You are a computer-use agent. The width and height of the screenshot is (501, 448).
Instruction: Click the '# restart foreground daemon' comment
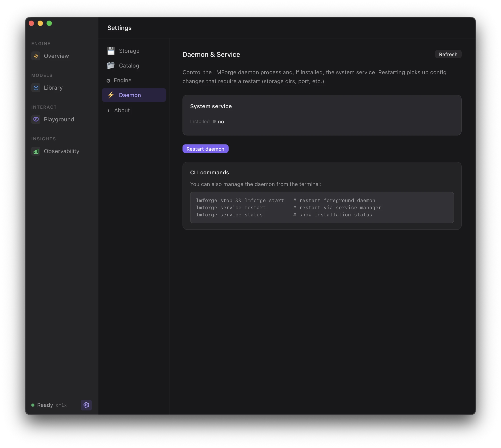[334, 200]
